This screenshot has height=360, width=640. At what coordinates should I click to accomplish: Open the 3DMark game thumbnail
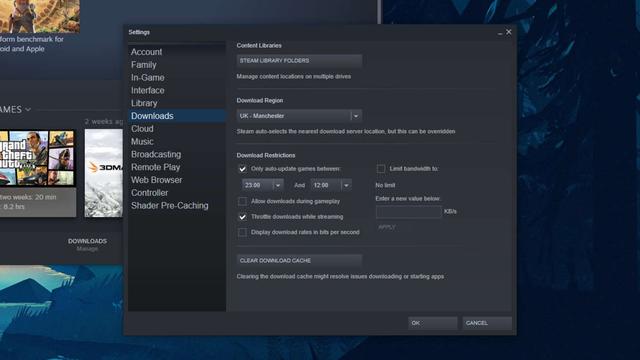click(x=104, y=173)
